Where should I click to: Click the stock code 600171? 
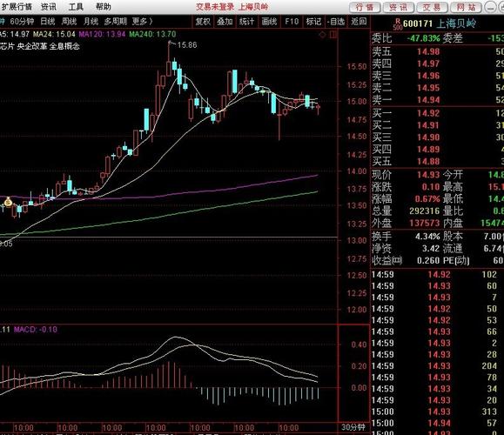coord(418,23)
